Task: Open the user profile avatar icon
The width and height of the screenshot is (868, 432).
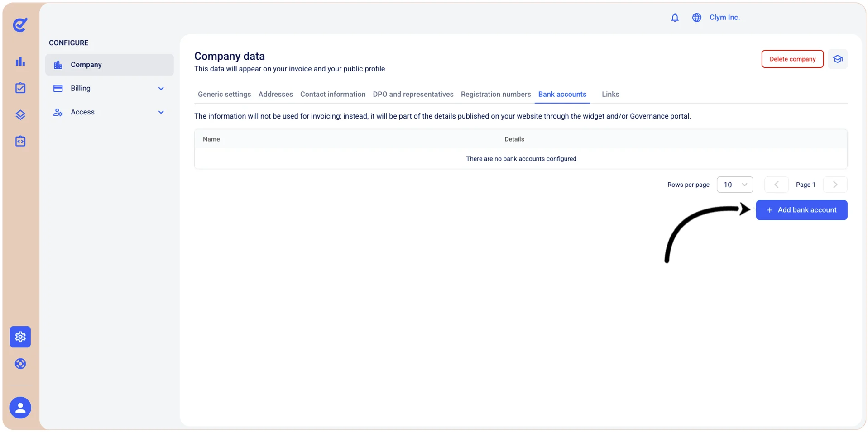Action: (20, 408)
